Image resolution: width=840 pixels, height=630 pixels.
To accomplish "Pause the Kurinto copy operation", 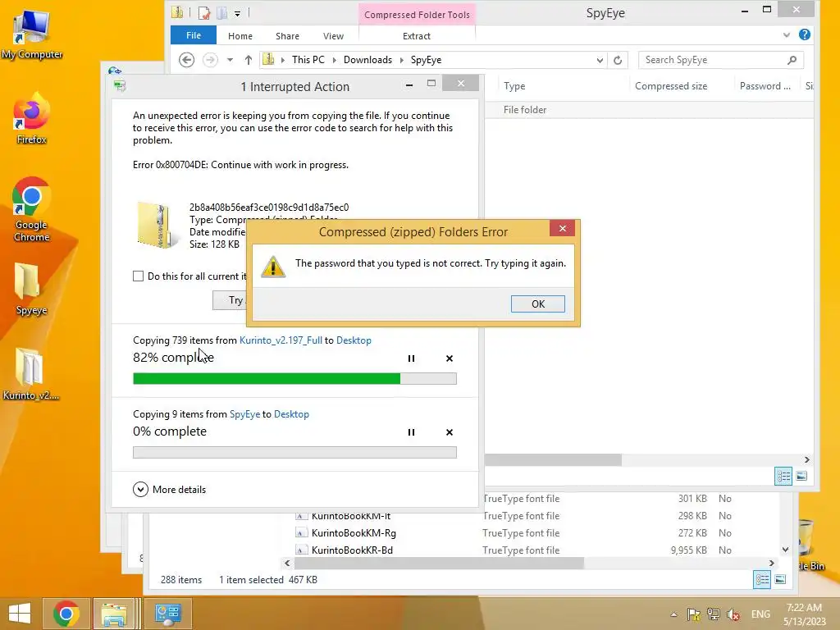I will tap(411, 358).
